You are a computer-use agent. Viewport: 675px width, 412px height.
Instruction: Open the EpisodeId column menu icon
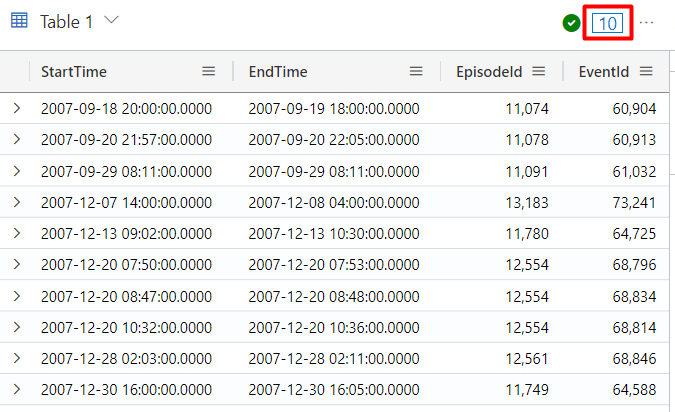[x=538, y=71]
